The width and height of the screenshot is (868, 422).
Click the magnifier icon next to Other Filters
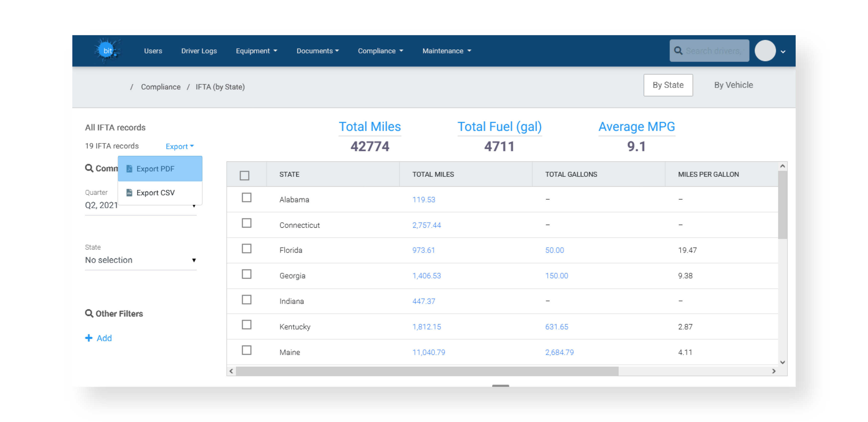click(x=89, y=313)
